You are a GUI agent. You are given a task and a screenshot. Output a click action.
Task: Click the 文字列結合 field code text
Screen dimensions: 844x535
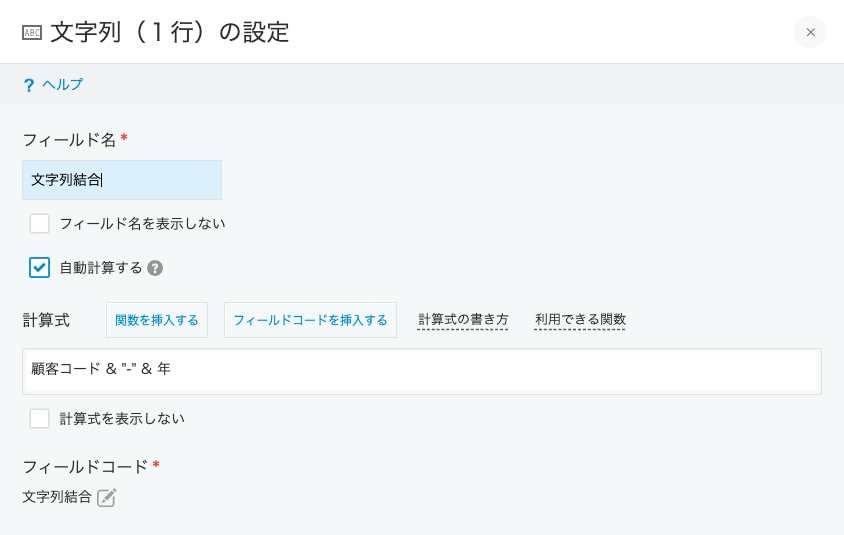tap(57, 497)
